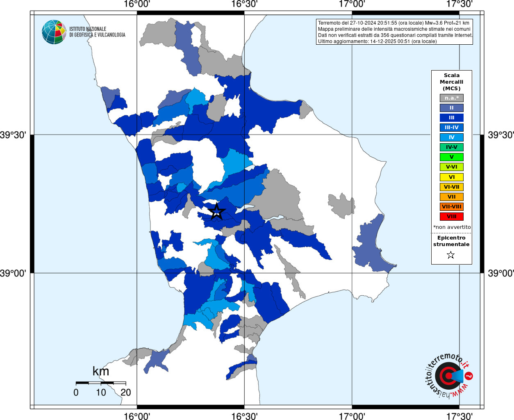
Task: Select the III intensity legend swatch
Action: [452, 118]
